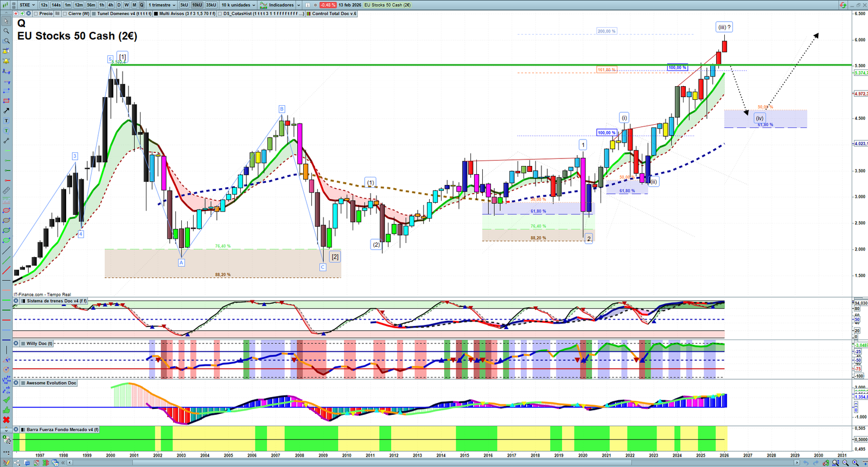Click the double chevron collapse in bottom bar
The height and width of the screenshot is (467, 868).
63,463
